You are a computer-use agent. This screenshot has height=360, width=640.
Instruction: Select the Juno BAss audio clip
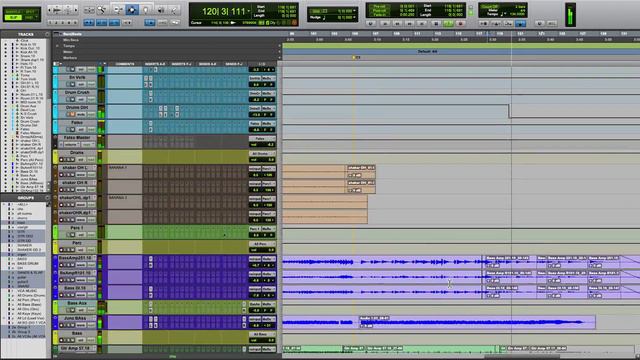[x=477, y=322]
